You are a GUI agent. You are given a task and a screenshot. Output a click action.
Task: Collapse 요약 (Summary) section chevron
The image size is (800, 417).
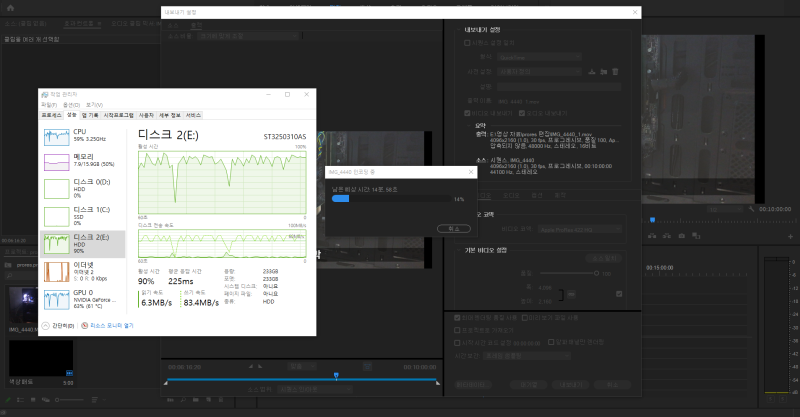[470, 126]
